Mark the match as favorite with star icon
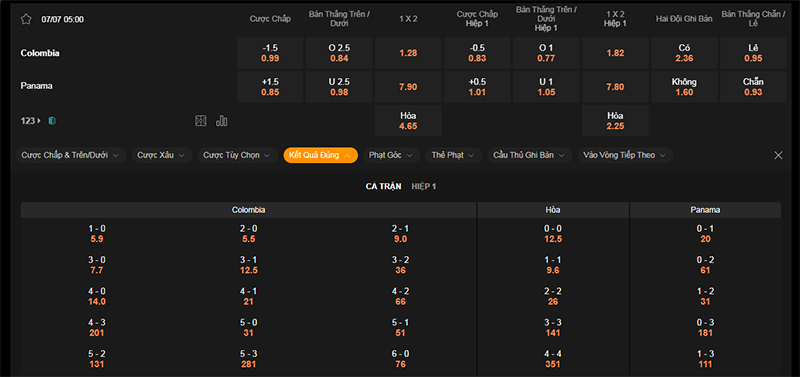Image resolution: width=800 pixels, height=377 pixels. [x=26, y=19]
